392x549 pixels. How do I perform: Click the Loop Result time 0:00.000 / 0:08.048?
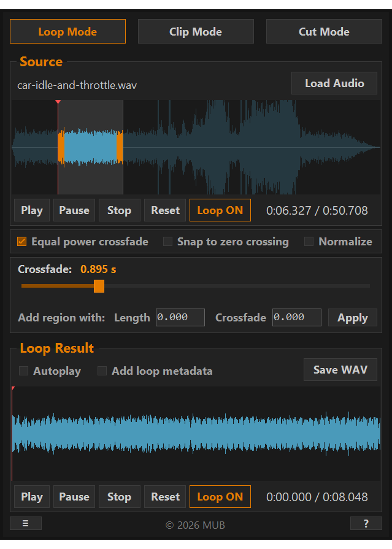(x=317, y=497)
